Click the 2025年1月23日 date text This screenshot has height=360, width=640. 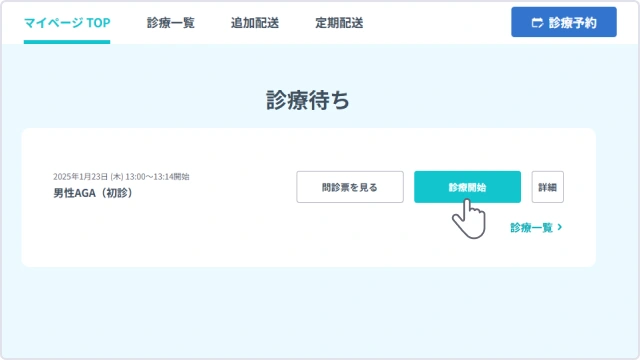(80, 177)
